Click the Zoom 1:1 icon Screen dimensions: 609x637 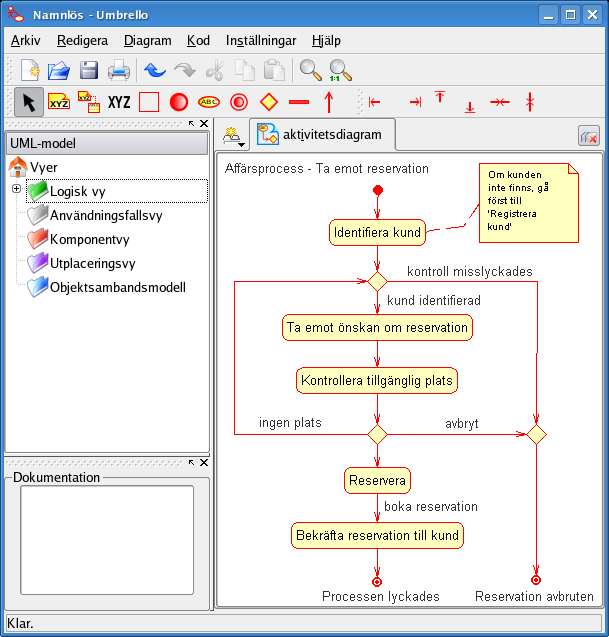[x=340, y=70]
